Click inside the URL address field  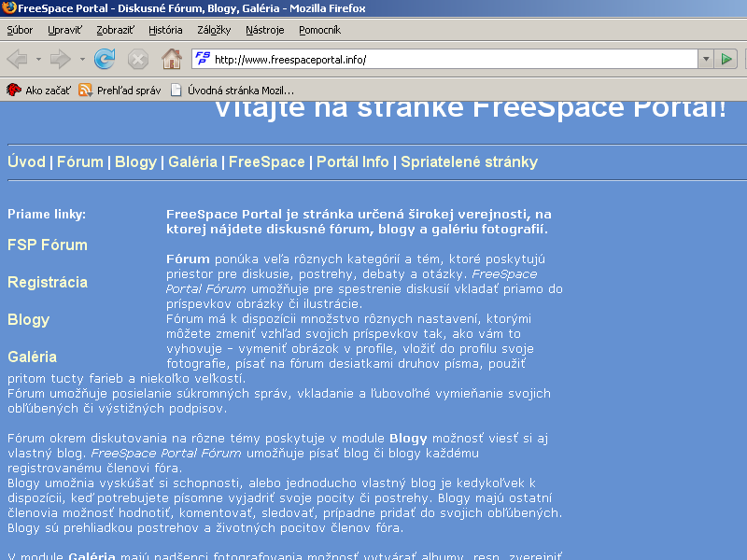click(448, 59)
